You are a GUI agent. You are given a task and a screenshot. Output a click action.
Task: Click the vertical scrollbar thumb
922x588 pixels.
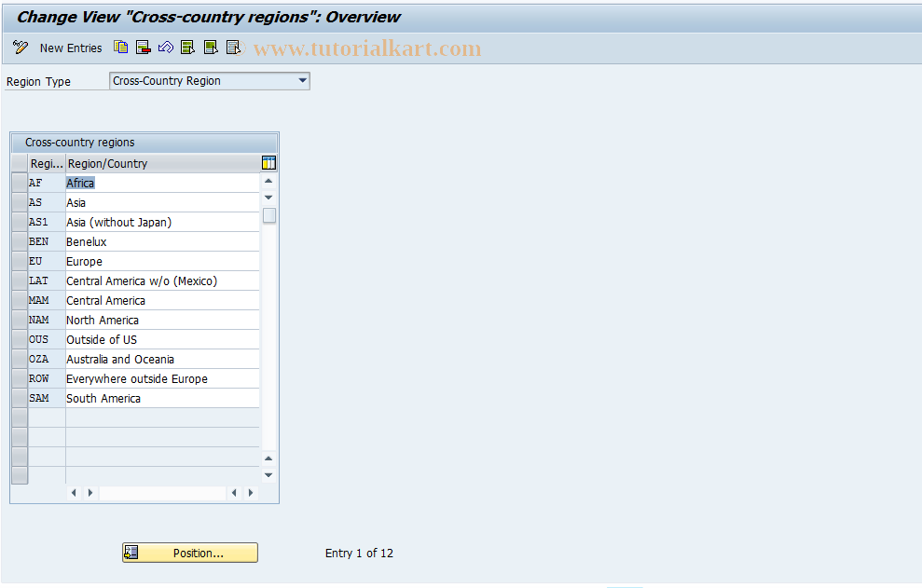point(269,216)
